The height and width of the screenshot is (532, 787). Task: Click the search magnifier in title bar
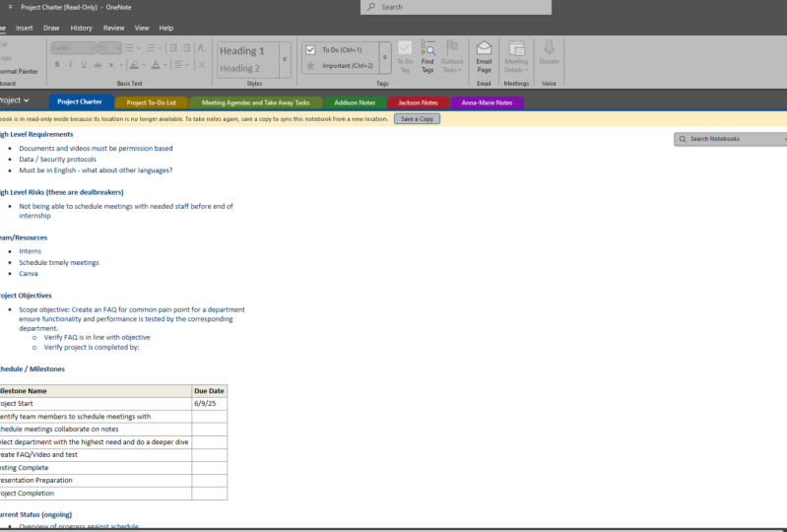pyautogui.click(x=371, y=7)
